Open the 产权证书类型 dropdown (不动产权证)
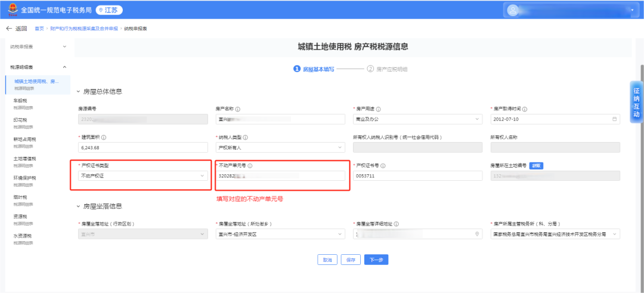This screenshot has width=644, height=293. point(143,176)
